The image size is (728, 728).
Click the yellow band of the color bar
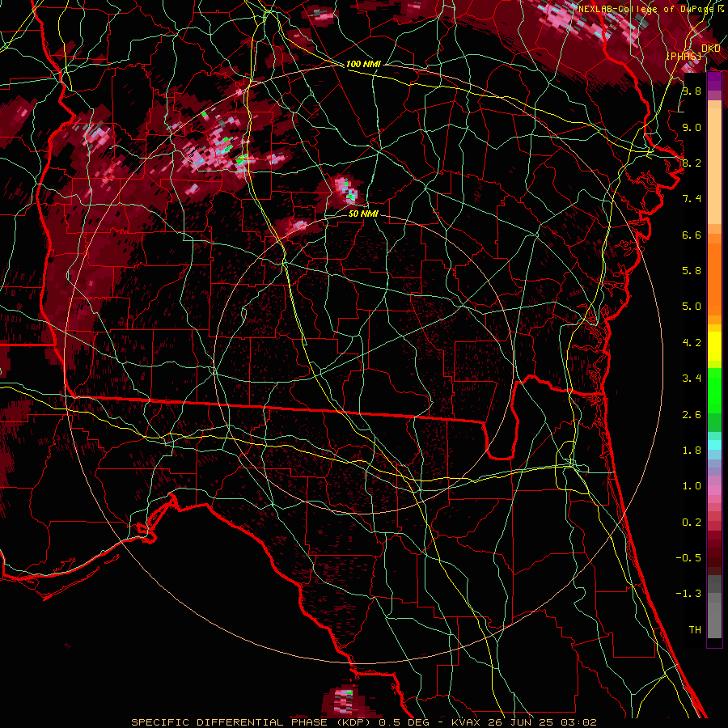pos(714,346)
